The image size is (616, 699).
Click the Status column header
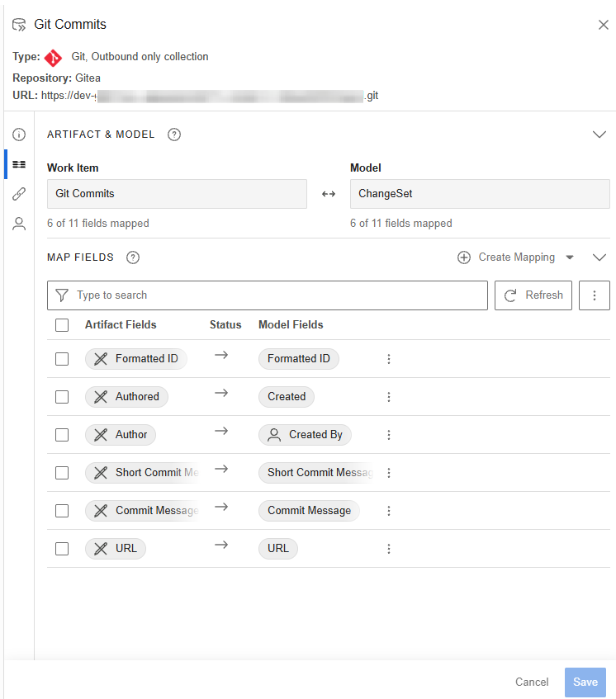point(225,325)
